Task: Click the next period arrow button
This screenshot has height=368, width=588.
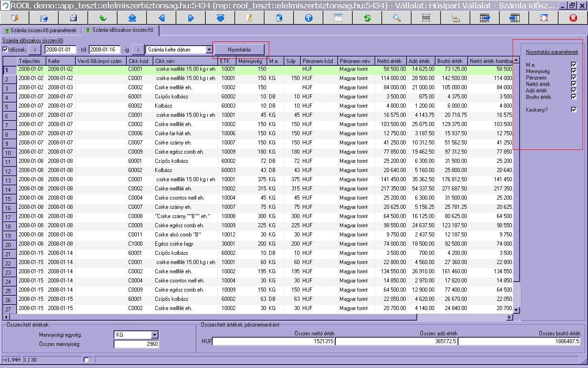Action: click(x=138, y=50)
